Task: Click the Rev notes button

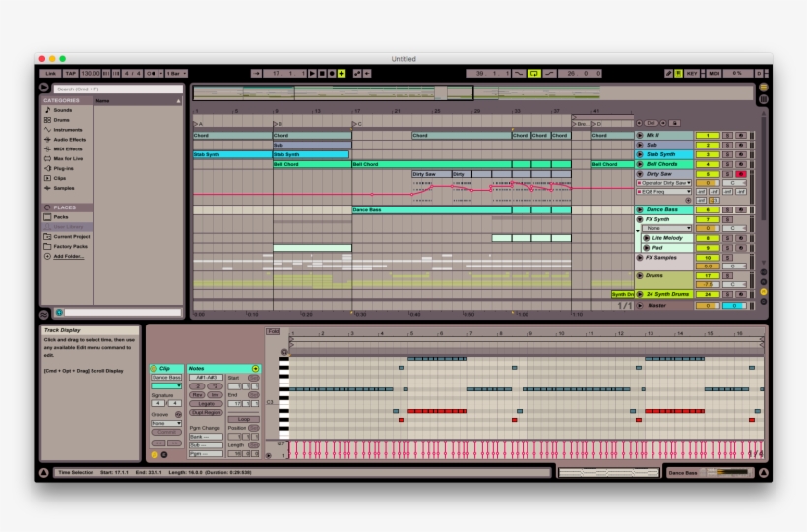Action: click(197, 395)
